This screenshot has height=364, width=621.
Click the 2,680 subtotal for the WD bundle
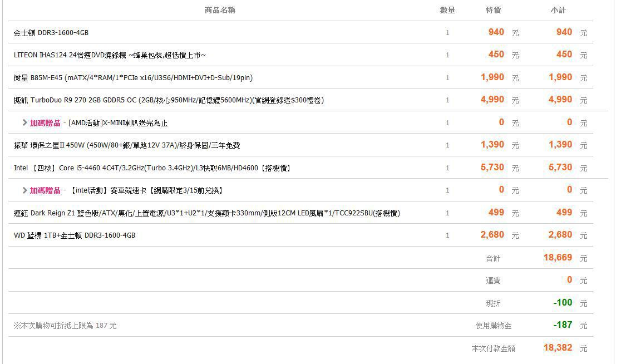point(560,234)
